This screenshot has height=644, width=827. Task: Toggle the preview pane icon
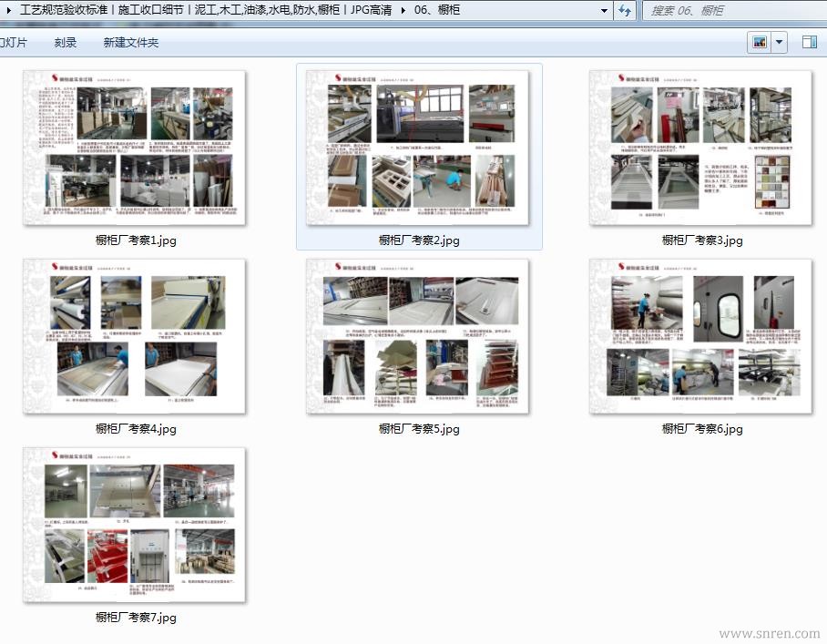pyautogui.click(x=809, y=43)
